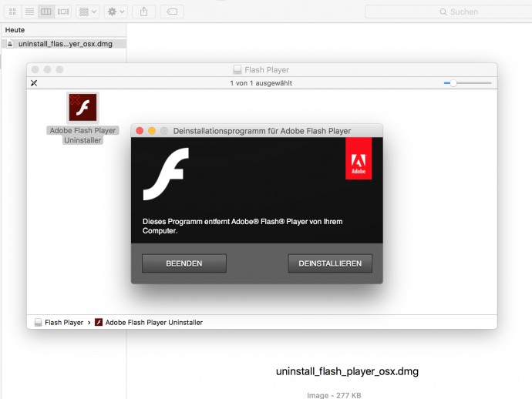This screenshot has height=399, width=532.
Task: Open the gear action menu dropdown
Action: point(116,12)
